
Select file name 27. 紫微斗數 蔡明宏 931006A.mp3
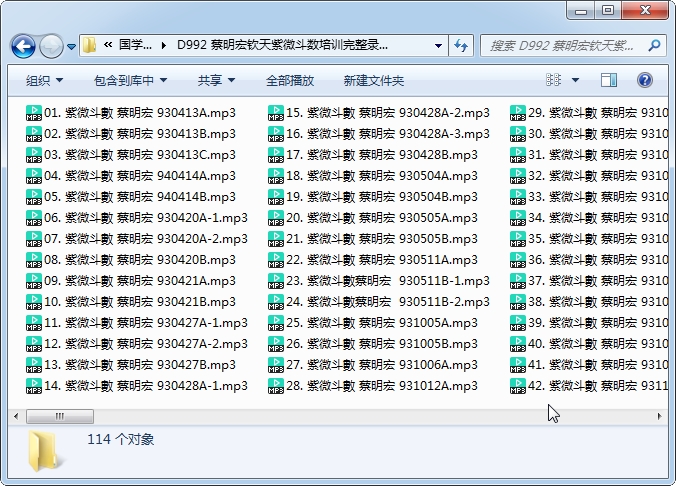click(382, 365)
